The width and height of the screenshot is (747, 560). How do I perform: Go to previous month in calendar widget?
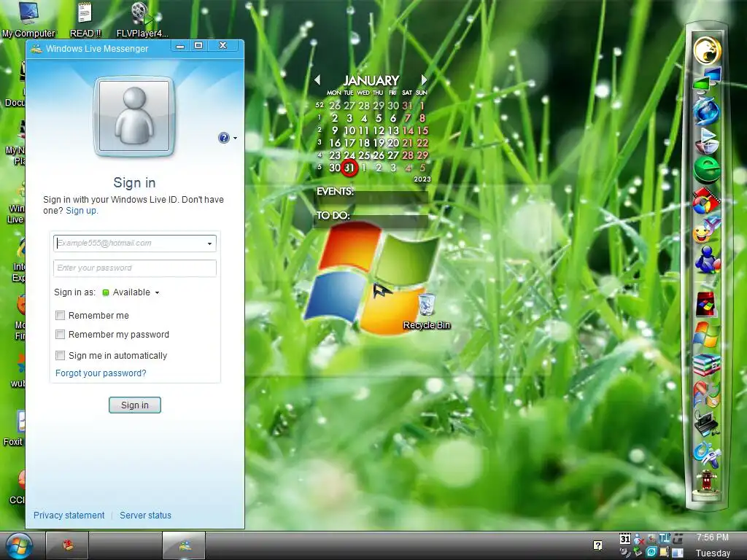(317, 79)
